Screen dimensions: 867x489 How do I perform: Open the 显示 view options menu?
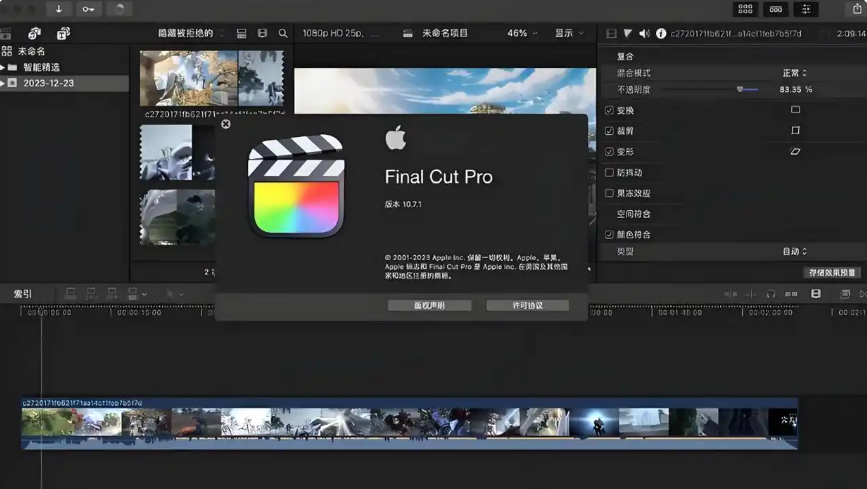coord(568,33)
